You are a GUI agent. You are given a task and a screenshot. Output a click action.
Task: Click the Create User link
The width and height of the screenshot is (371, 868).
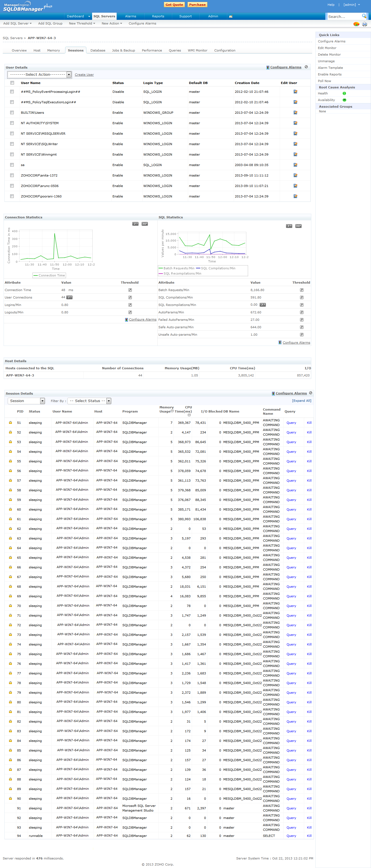pyautogui.click(x=84, y=75)
